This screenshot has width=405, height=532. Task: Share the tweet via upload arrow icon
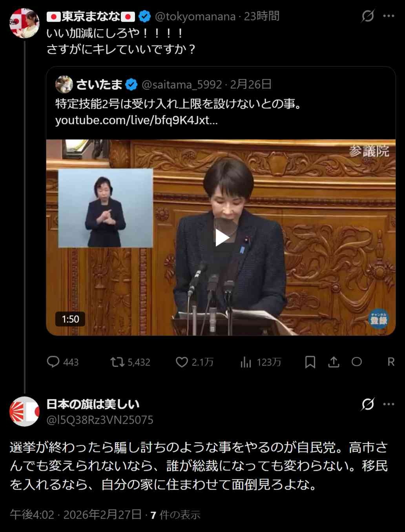334,362
